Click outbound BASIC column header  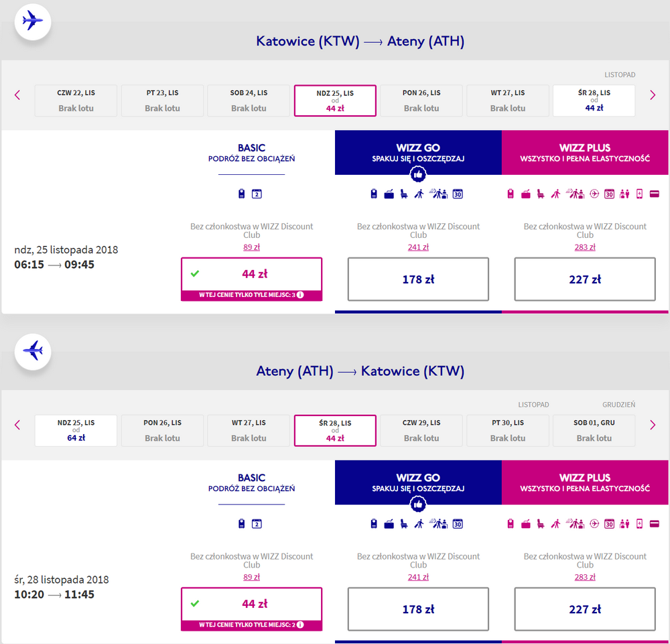coord(251,153)
